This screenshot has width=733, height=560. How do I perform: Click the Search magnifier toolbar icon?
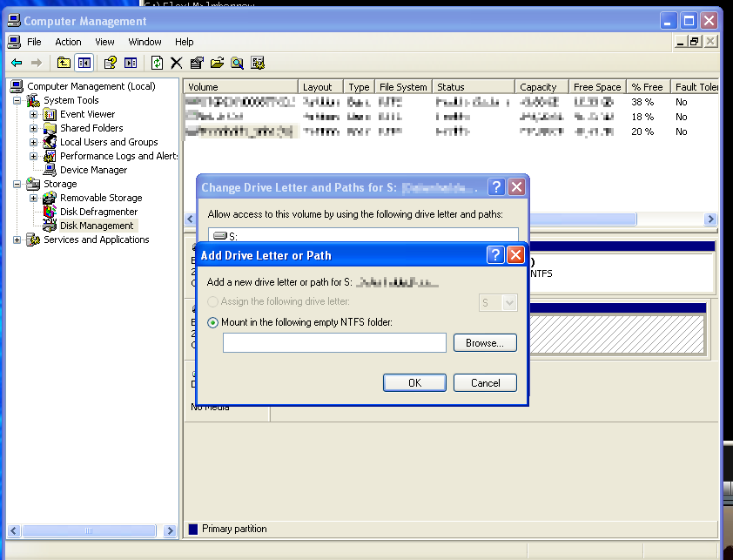pos(237,63)
